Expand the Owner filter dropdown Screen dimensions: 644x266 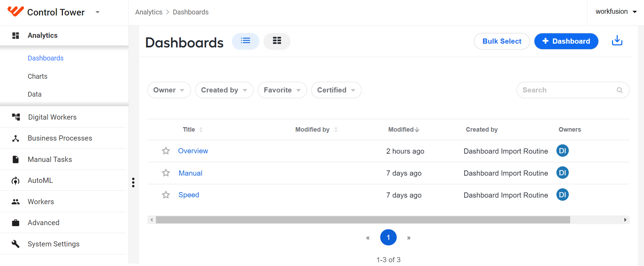(x=169, y=90)
